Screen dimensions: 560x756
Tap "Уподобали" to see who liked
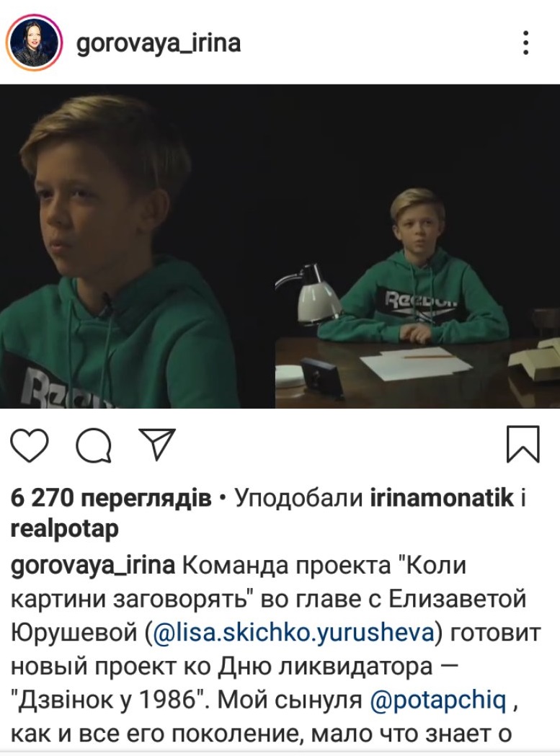coord(298,498)
